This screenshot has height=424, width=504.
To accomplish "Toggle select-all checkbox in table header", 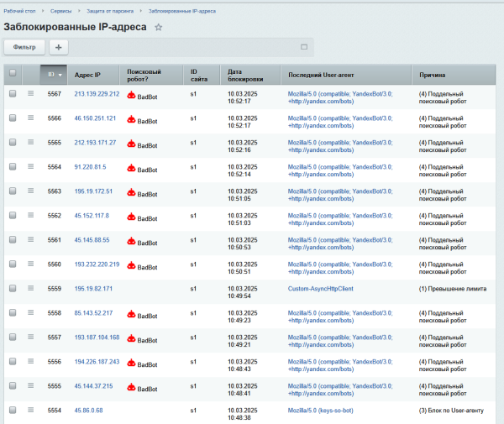I will [13, 74].
